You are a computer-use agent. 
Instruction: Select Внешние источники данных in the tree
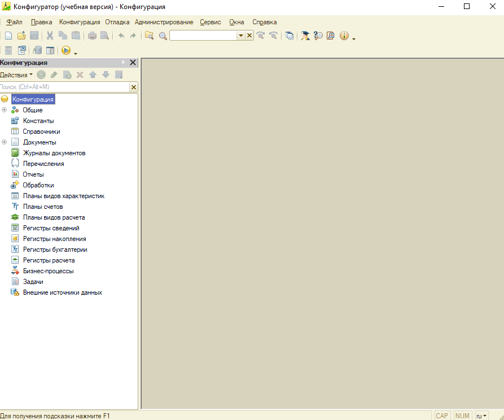click(62, 292)
